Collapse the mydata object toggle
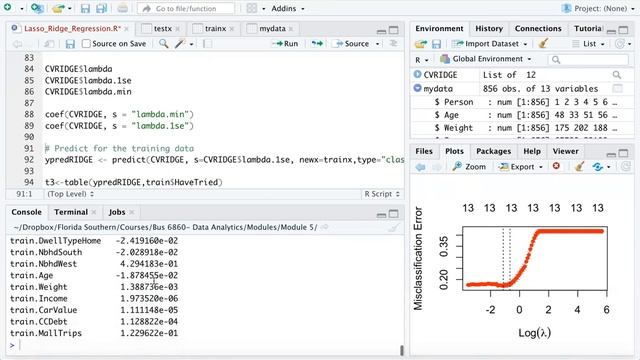Viewport: 640px width, 360px height. click(x=417, y=88)
